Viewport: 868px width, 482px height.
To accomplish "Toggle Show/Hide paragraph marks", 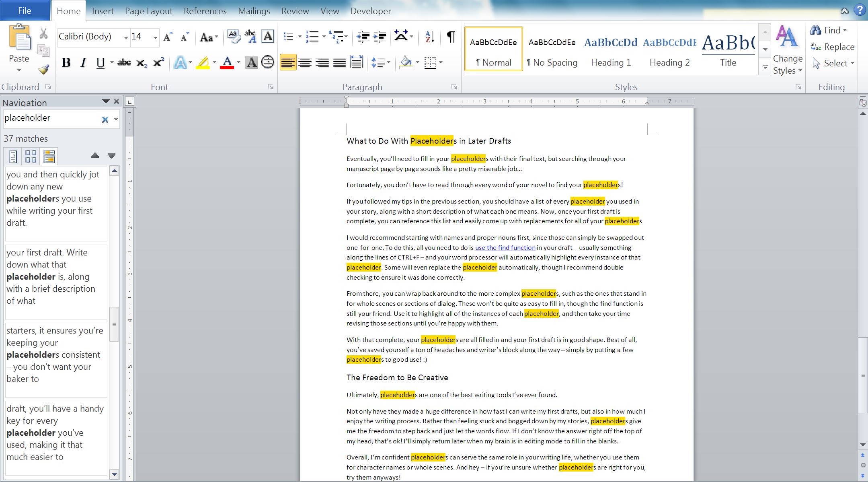I will coord(451,37).
